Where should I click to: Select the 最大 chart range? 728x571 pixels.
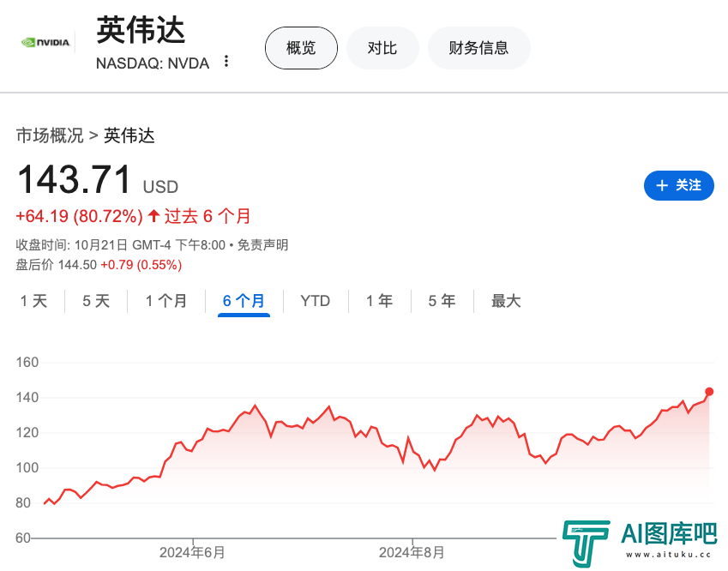(x=506, y=301)
